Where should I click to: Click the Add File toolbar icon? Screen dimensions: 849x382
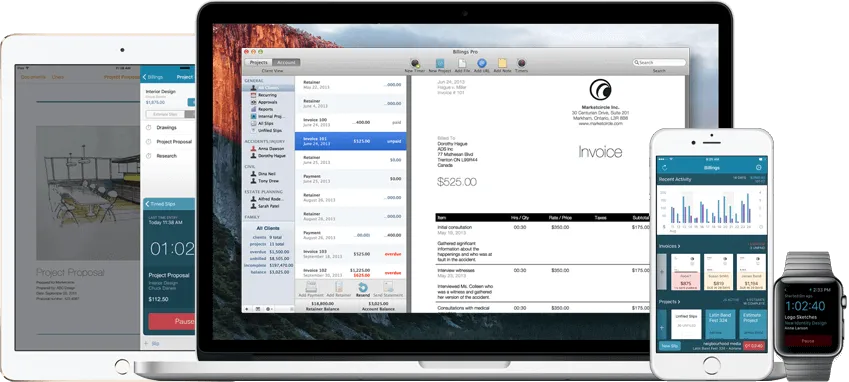[462, 63]
